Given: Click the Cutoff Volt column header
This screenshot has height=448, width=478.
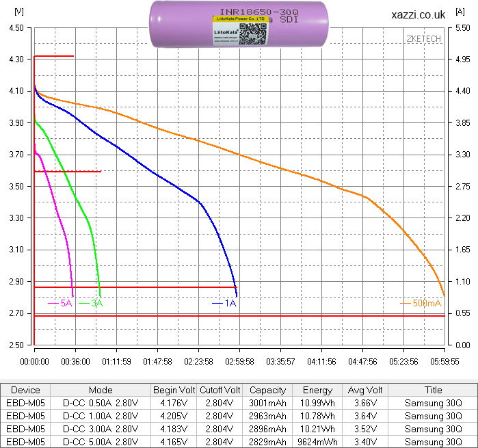Looking at the screenshot, I should [x=220, y=390].
